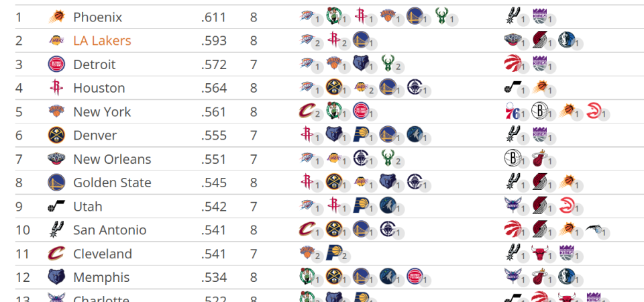Select the Bucks logo in Phoenix row

click(441, 15)
